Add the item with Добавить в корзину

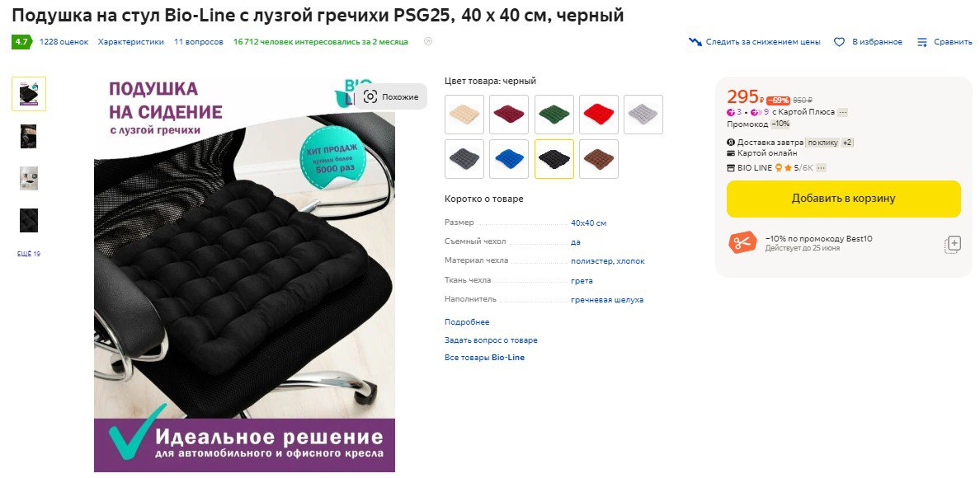click(843, 199)
